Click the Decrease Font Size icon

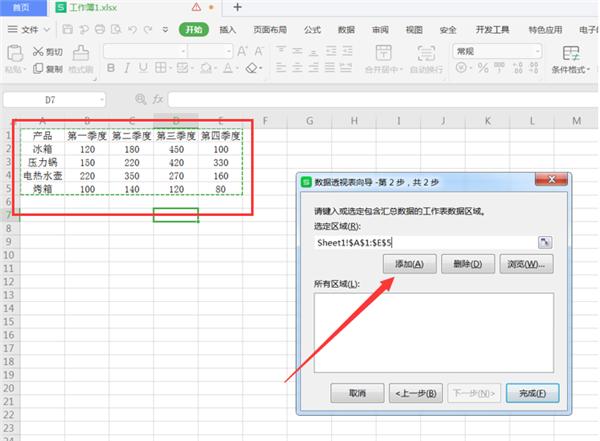coord(259,51)
